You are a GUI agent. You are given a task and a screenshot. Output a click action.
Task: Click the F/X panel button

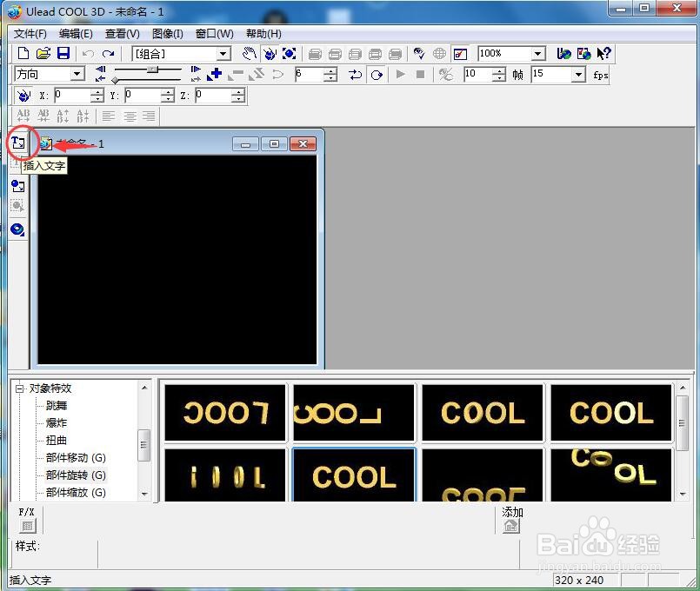point(27,527)
